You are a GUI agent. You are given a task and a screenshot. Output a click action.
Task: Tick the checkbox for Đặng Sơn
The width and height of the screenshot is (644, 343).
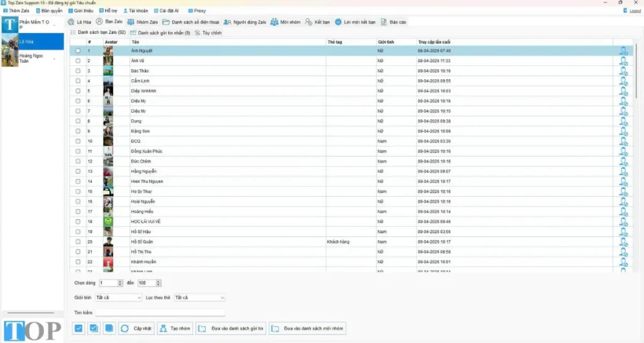coord(78,131)
